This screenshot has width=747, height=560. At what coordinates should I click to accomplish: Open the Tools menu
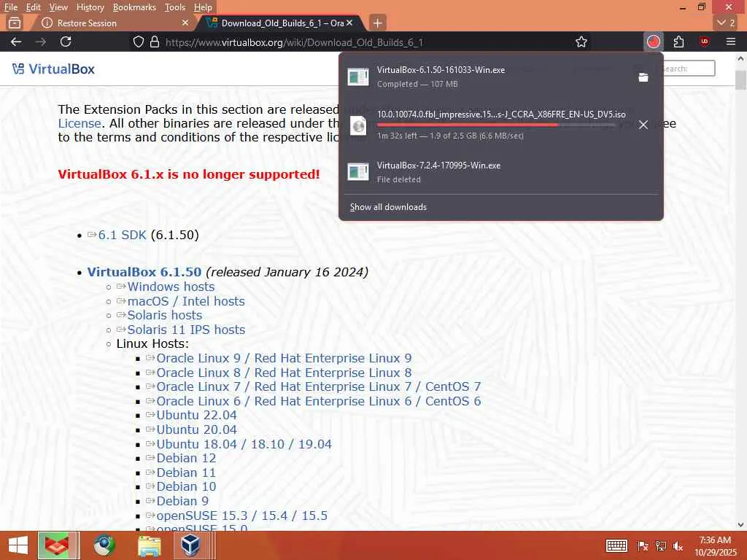pyautogui.click(x=175, y=7)
